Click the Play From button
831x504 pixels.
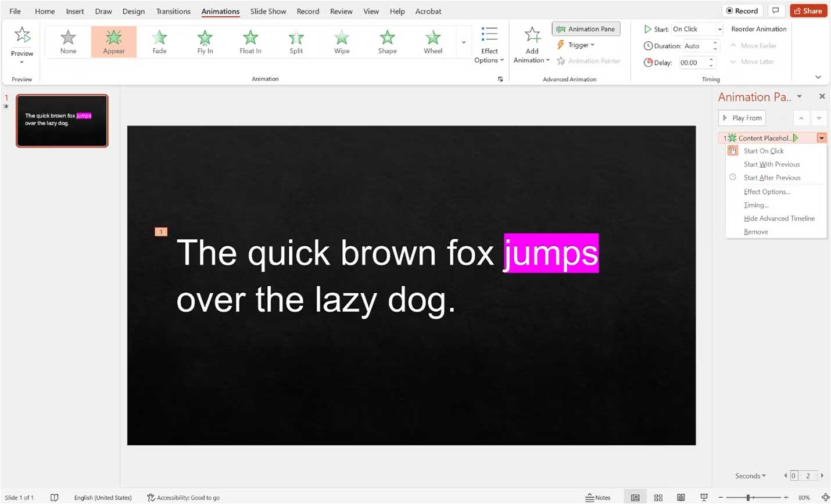pyautogui.click(x=742, y=118)
